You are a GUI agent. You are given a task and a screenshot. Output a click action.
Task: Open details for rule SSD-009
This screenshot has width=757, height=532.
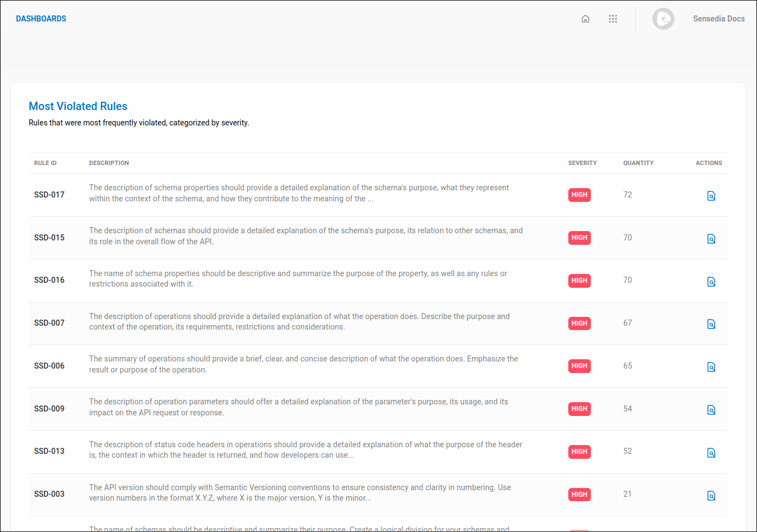click(711, 409)
